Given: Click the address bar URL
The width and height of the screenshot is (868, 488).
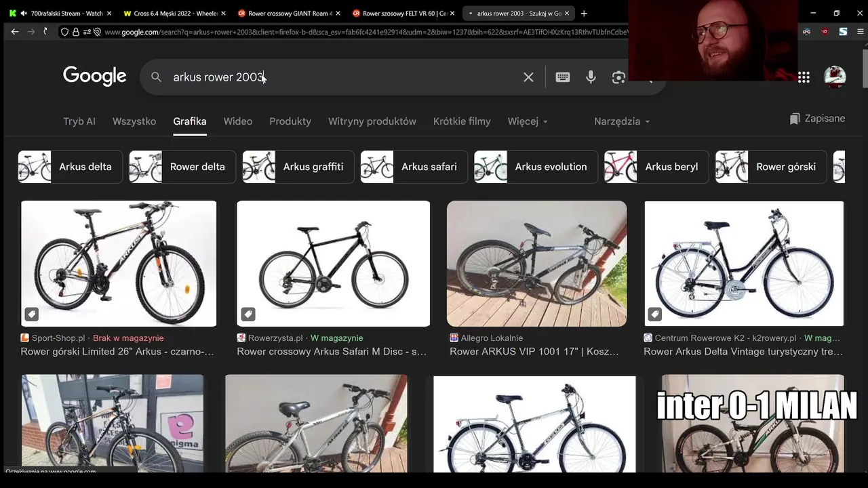Looking at the screenshot, I should tap(366, 32).
